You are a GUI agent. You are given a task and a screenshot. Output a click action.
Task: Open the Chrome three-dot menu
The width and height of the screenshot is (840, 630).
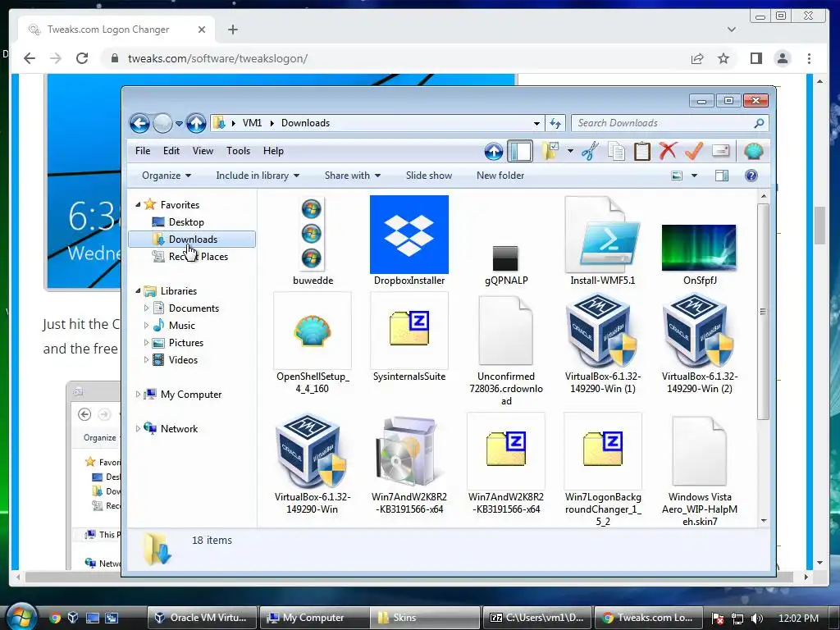(809, 58)
